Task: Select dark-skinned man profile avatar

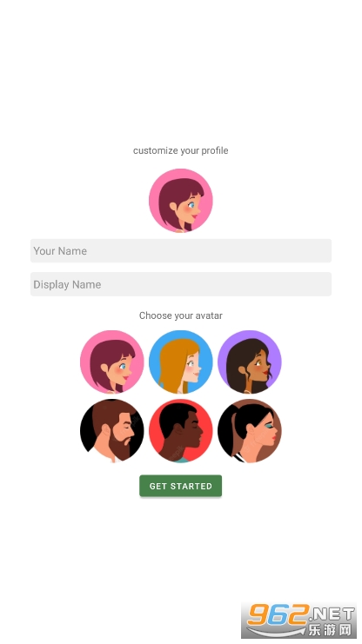Action: pos(181,431)
